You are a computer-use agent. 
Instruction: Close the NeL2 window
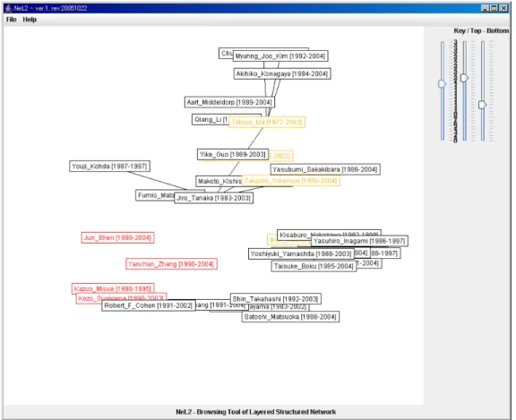503,8
